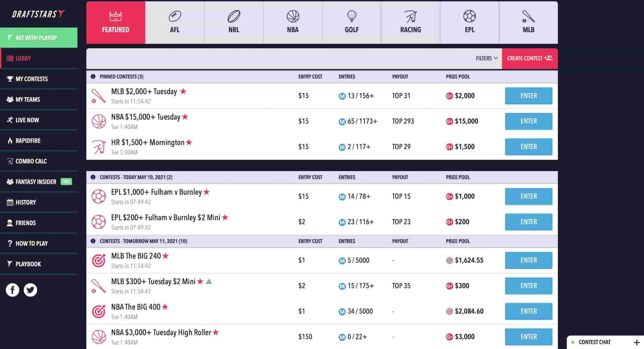This screenshot has height=349, width=644.
Task: Open Fantasy Insider page
Action: 39,182
